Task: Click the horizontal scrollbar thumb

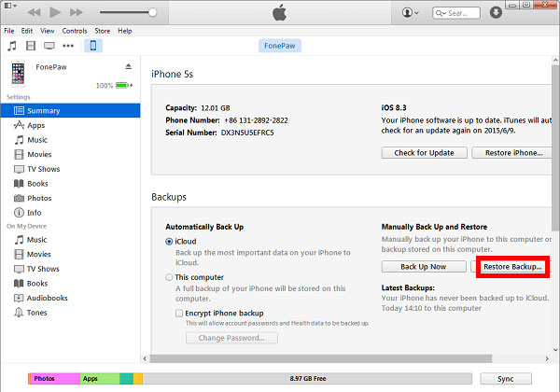Action: [321, 358]
